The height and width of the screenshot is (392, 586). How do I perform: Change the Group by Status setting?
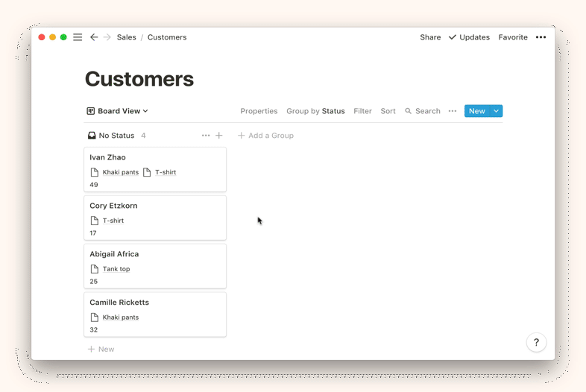pos(315,111)
